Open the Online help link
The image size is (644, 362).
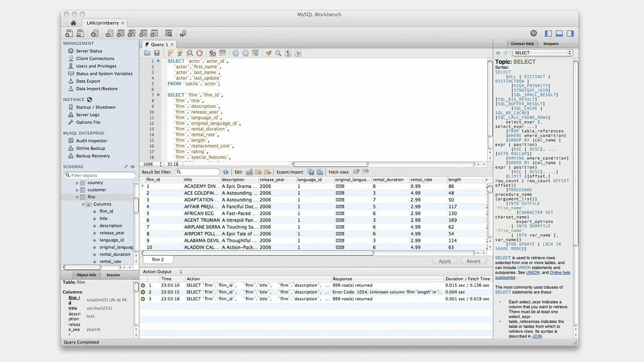coord(560,273)
